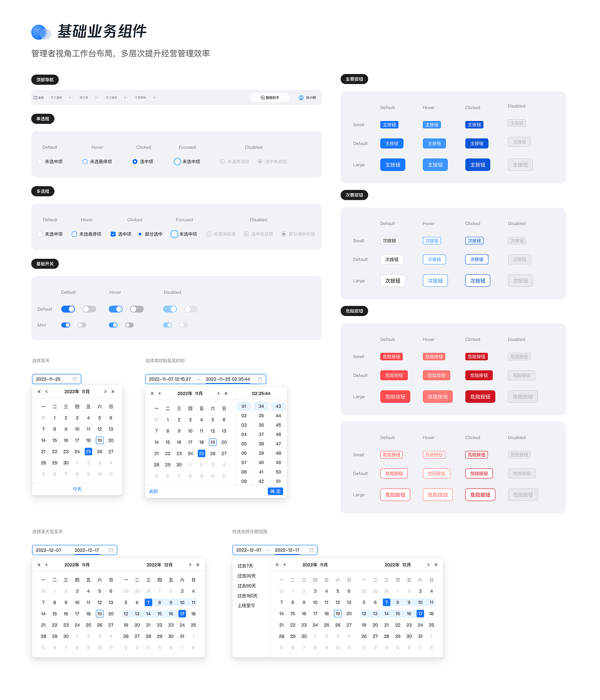Turn off the blue Default-size switch
The image size is (600, 700).
click(68, 309)
